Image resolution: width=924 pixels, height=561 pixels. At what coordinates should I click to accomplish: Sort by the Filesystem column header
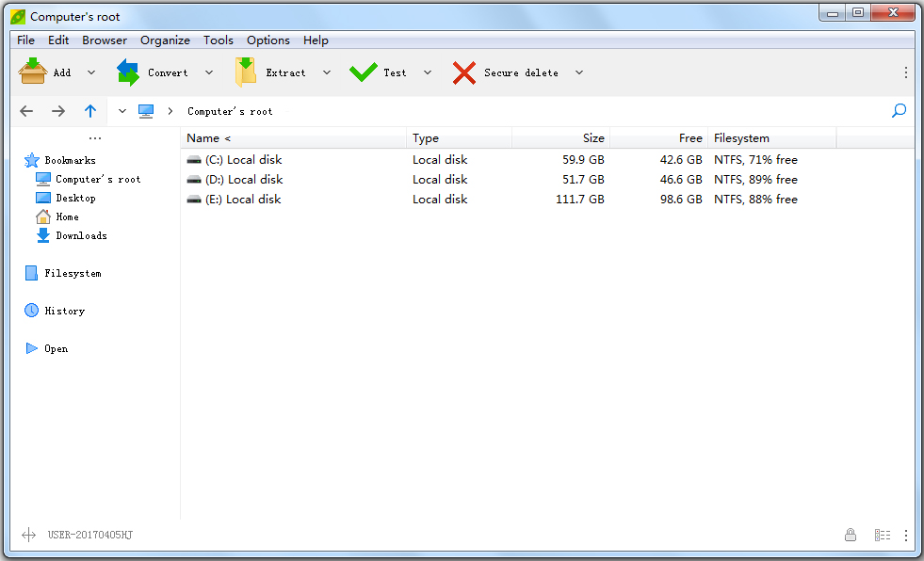click(x=772, y=138)
